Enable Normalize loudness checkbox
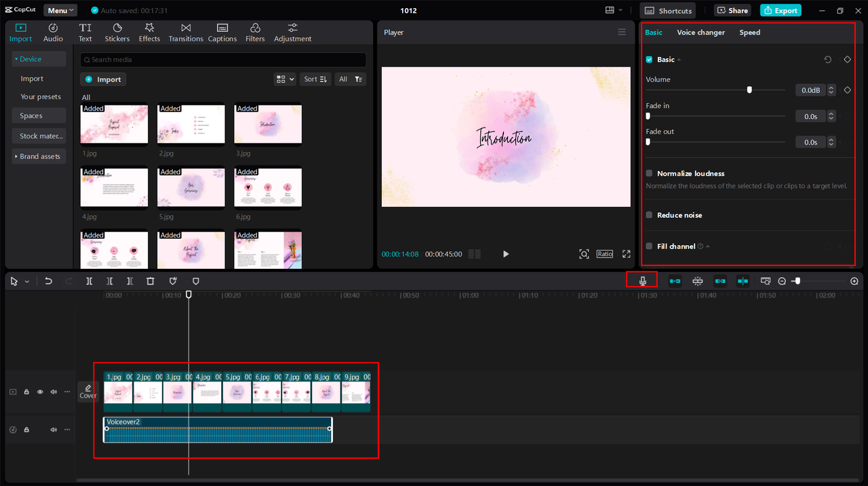This screenshot has height=486, width=868. point(649,174)
